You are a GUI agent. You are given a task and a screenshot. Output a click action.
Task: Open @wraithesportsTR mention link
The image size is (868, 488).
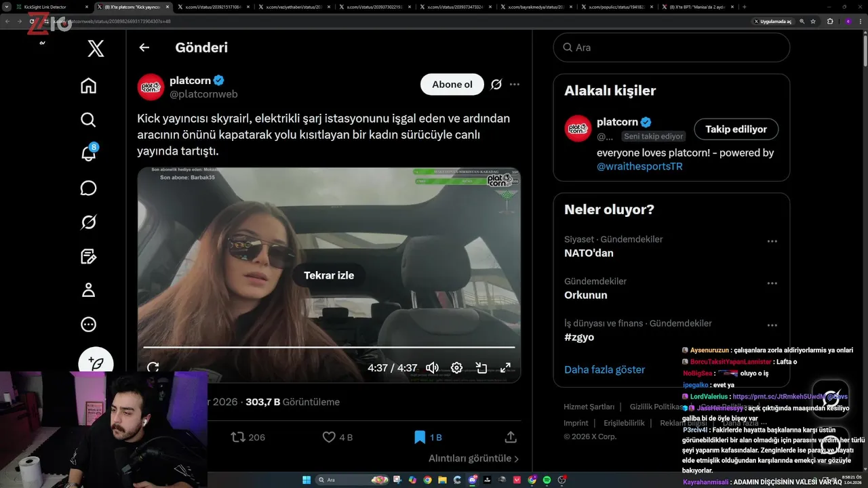tap(639, 166)
